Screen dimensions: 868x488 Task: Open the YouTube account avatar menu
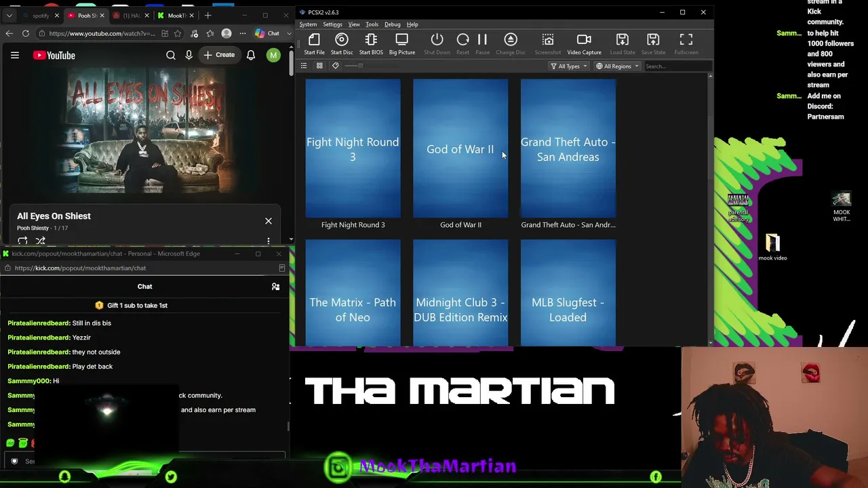273,56
